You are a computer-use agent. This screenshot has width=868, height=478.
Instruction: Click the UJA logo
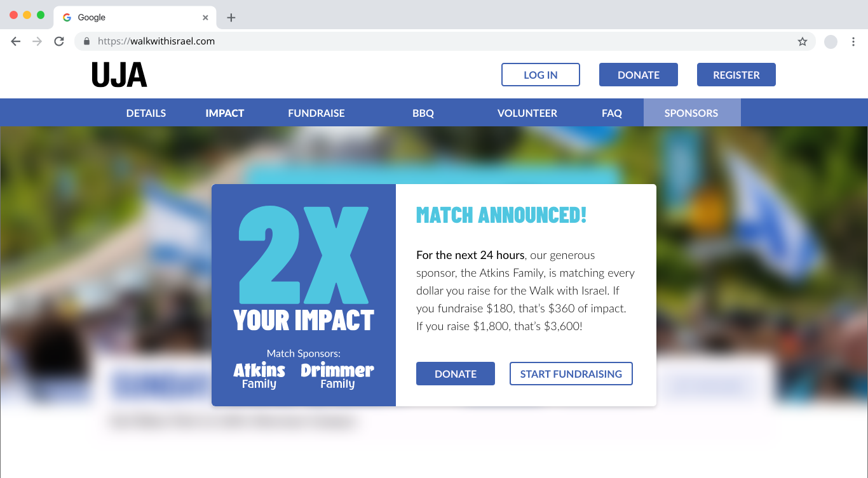click(x=119, y=75)
